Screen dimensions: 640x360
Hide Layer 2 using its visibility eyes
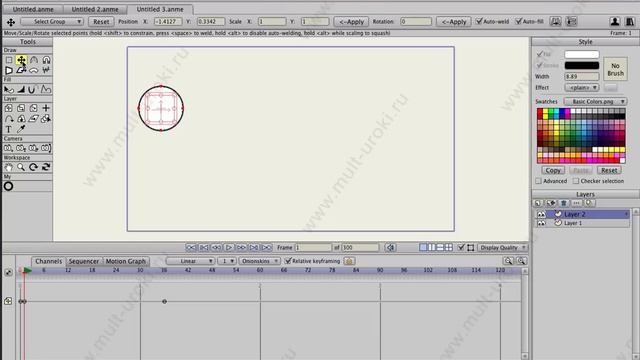(x=541, y=214)
